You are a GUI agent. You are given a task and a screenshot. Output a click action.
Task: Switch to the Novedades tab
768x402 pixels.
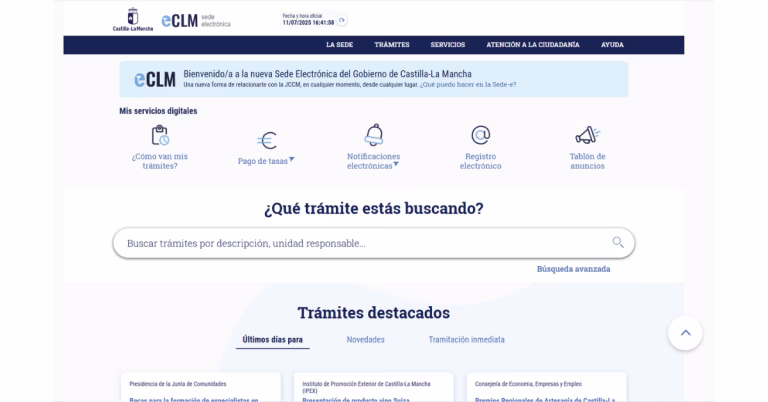[x=365, y=340]
